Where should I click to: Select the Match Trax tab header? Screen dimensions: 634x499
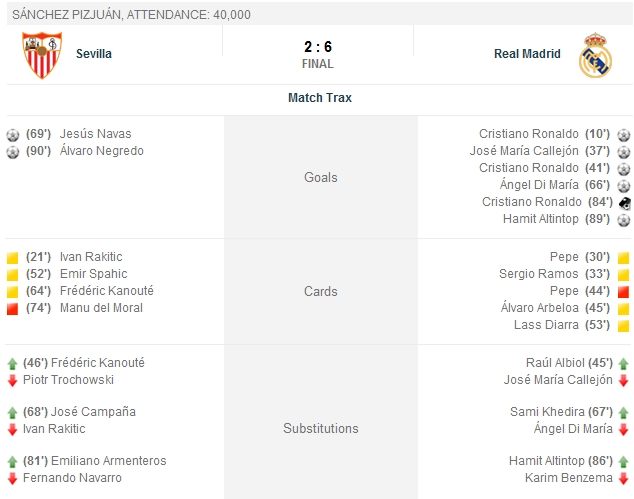[x=319, y=98]
